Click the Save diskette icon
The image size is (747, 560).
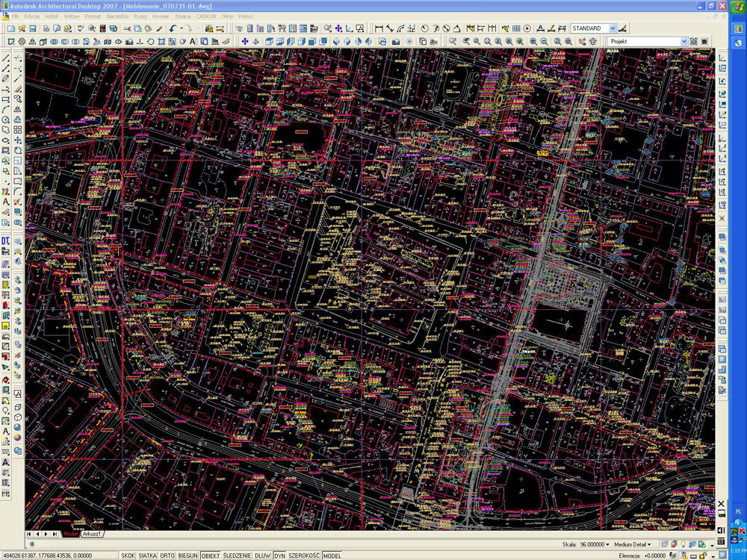coord(32,28)
